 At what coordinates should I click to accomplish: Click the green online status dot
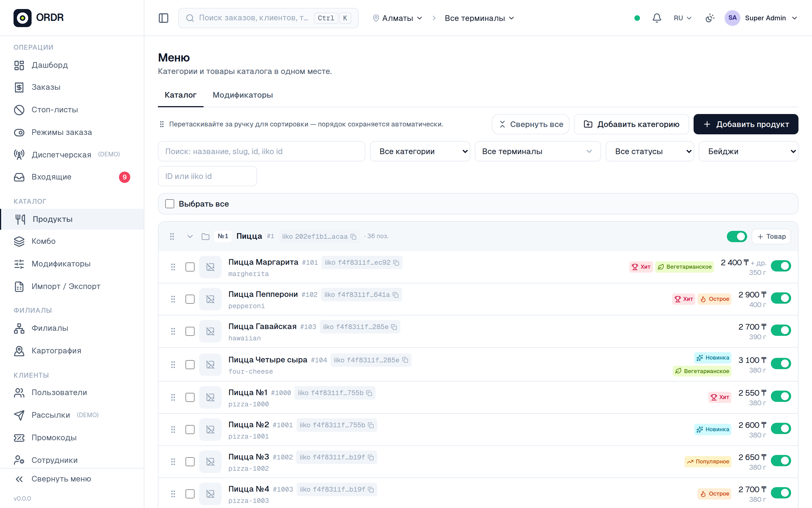637,18
